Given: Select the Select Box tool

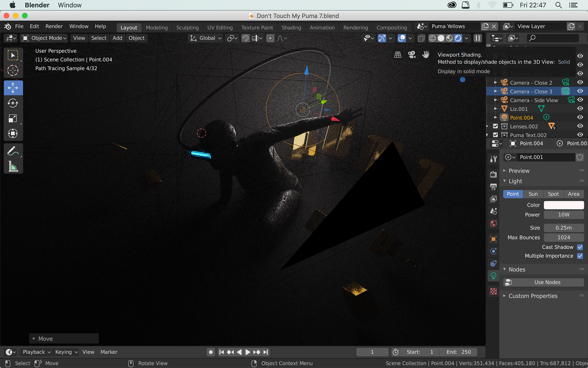Looking at the screenshot, I should [x=13, y=56].
